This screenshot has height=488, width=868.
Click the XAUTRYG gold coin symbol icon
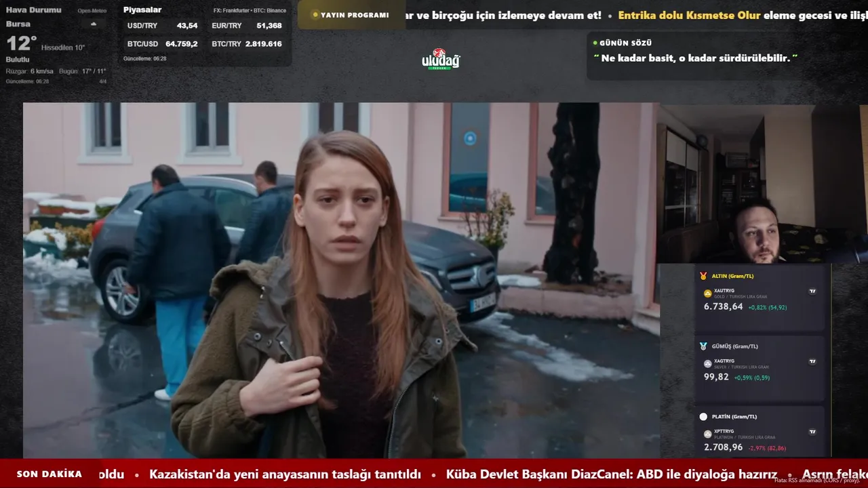707,293
